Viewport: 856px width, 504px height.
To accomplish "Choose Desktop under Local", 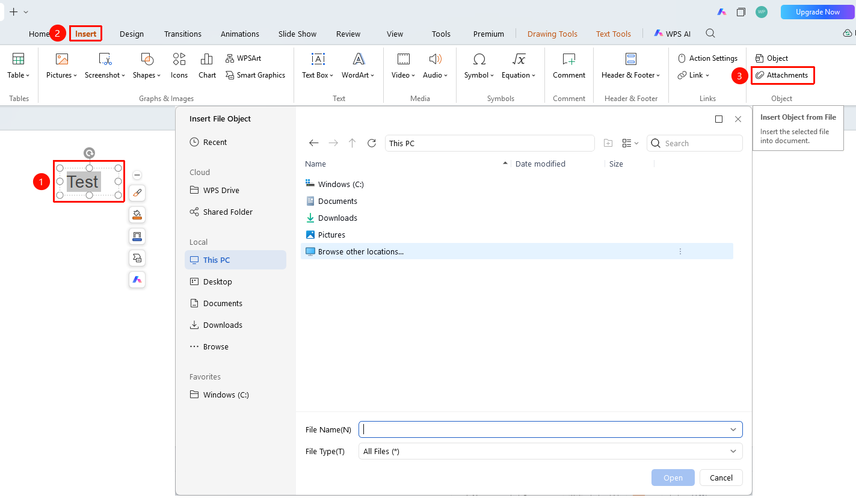I will (x=211, y=282).
